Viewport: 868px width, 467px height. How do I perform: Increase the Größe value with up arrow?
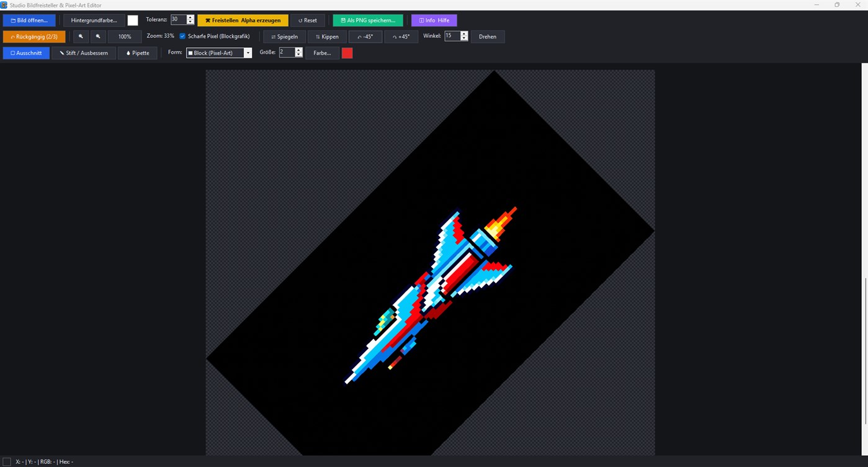[298, 50]
